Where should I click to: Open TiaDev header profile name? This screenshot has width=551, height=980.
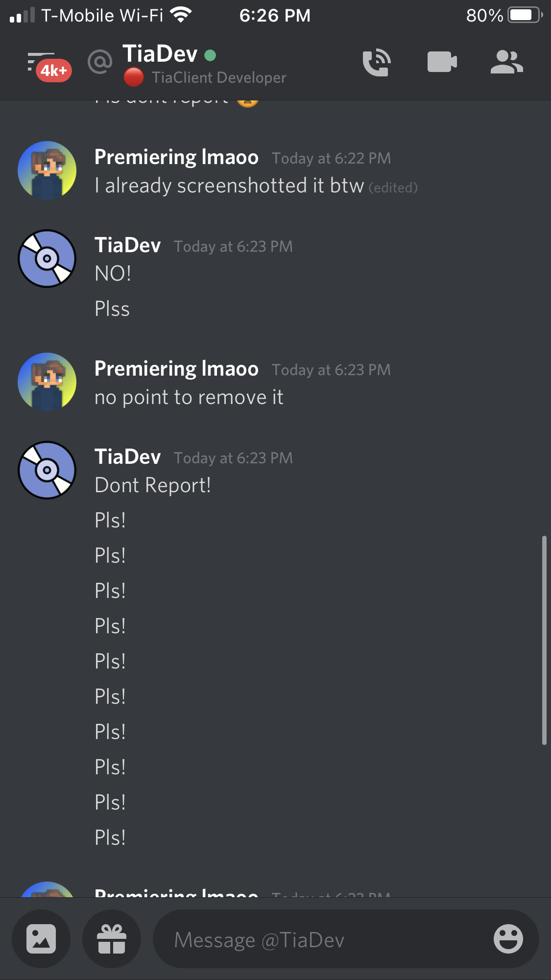(160, 54)
